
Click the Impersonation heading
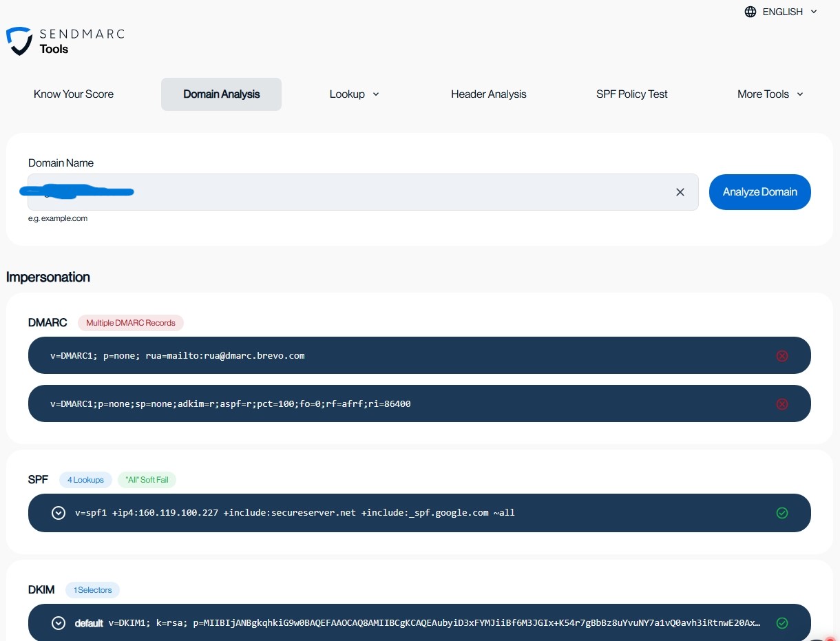[x=48, y=277]
